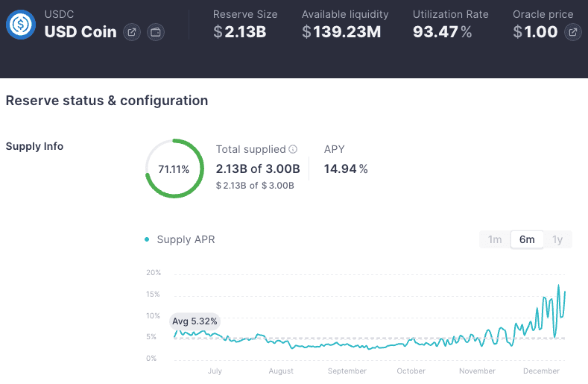Screen dimensions: 588x384
Task: Open external link next to USD Coin
Action: point(132,32)
